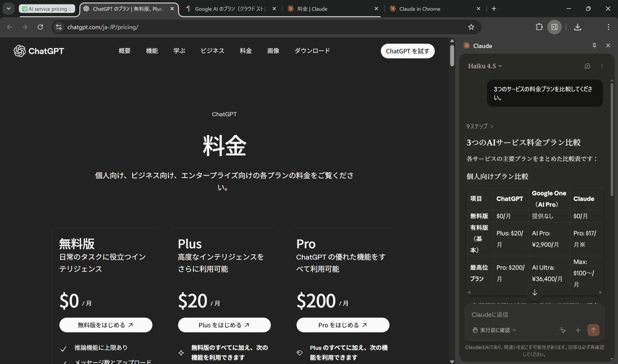Click the scroll-to-bottom arrow in Claude chat

pos(534,293)
